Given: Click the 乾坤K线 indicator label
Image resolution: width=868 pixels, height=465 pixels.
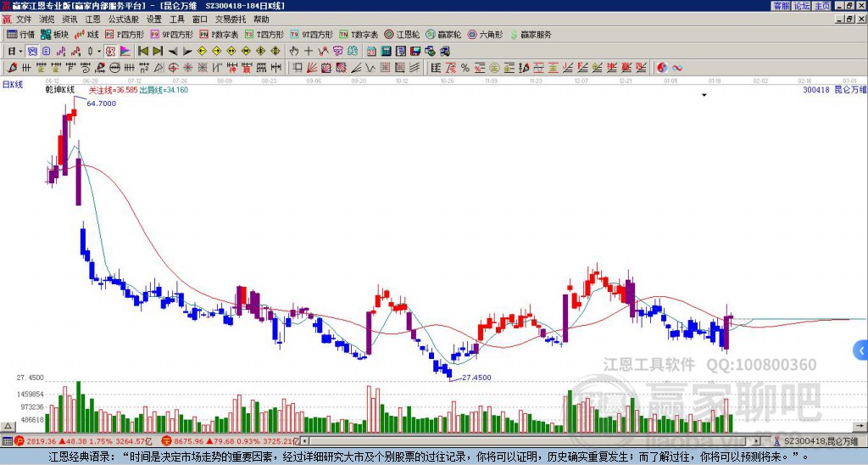Looking at the screenshot, I should tap(60, 89).
